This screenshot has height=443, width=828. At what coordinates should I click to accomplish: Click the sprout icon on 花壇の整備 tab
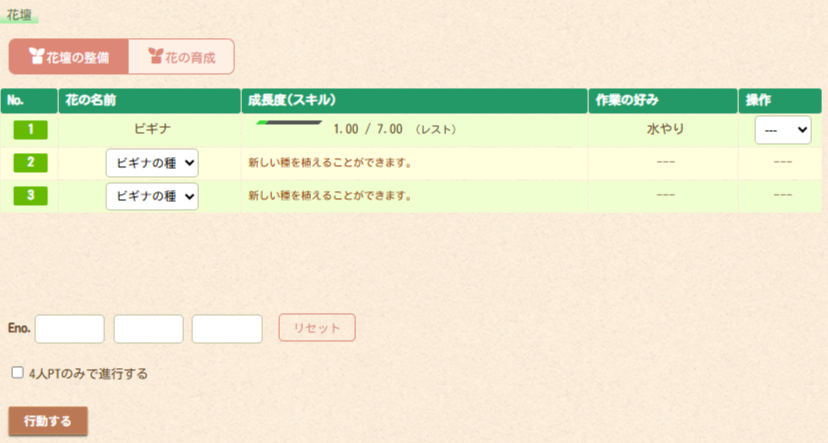(x=36, y=57)
